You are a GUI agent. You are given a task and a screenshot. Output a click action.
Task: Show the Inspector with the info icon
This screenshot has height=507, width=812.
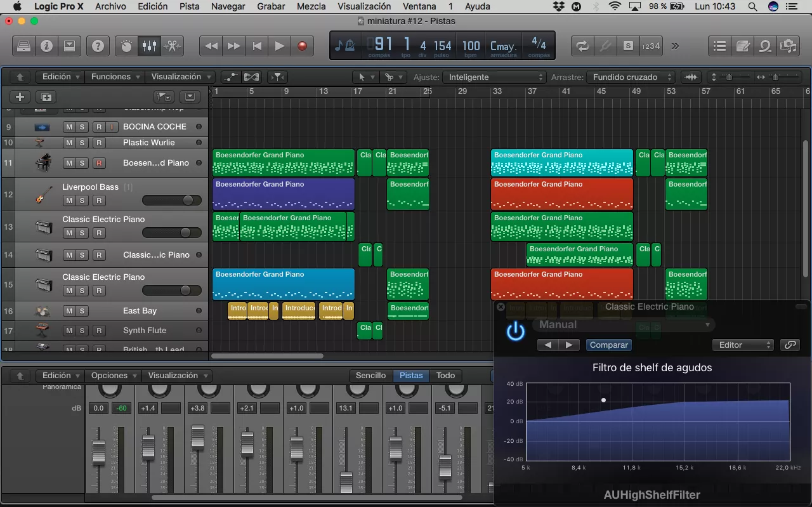46,46
